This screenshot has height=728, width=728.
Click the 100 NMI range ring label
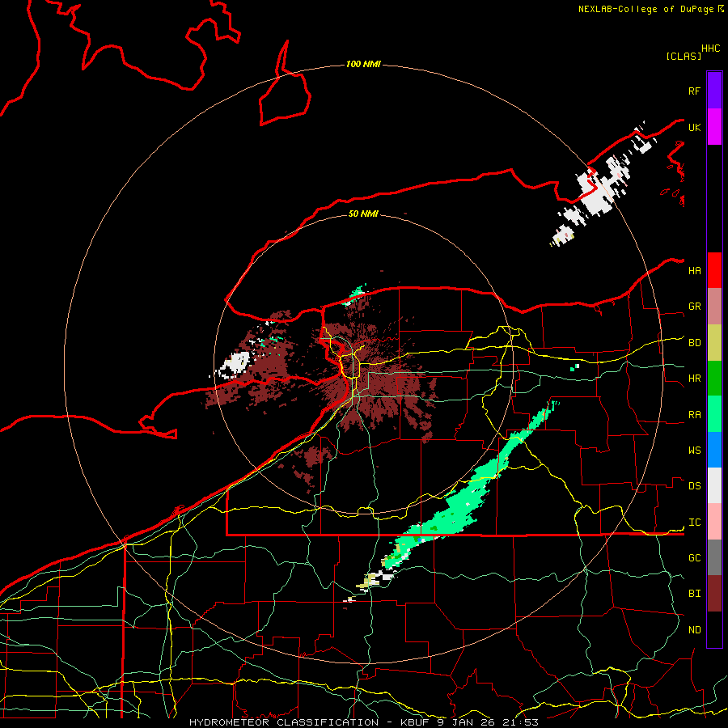tap(363, 64)
